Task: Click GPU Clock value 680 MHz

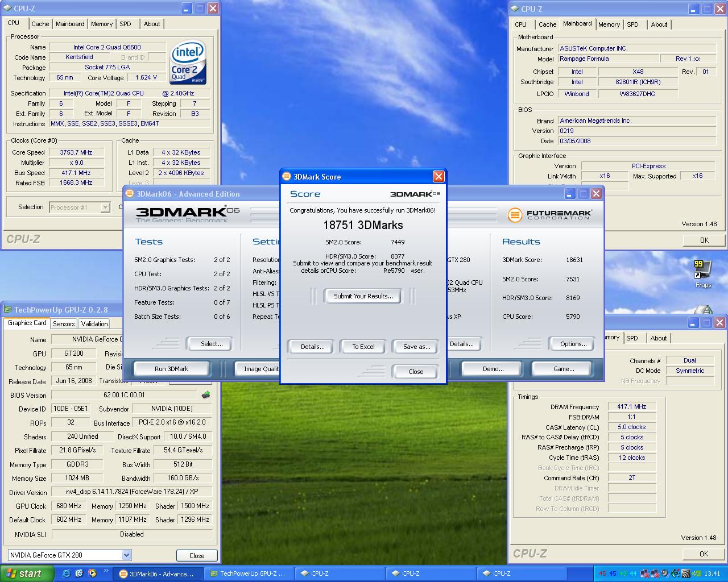Action: click(69, 506)
